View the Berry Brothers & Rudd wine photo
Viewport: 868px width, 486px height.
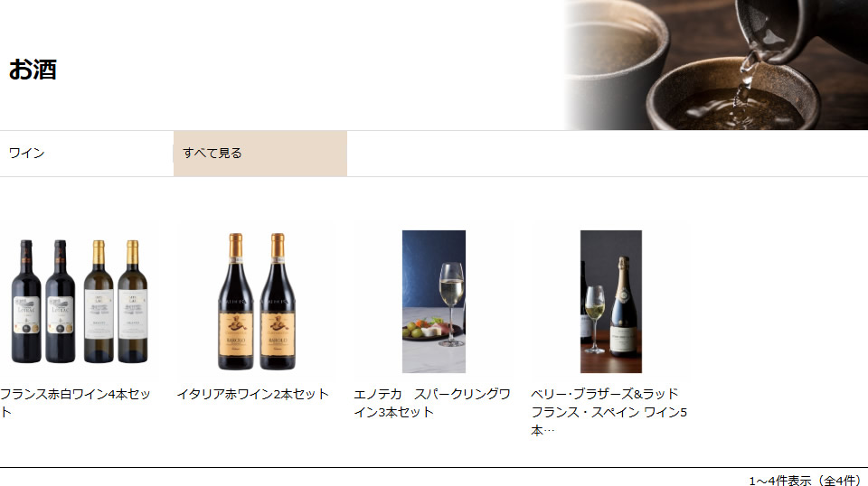point(610,302)
